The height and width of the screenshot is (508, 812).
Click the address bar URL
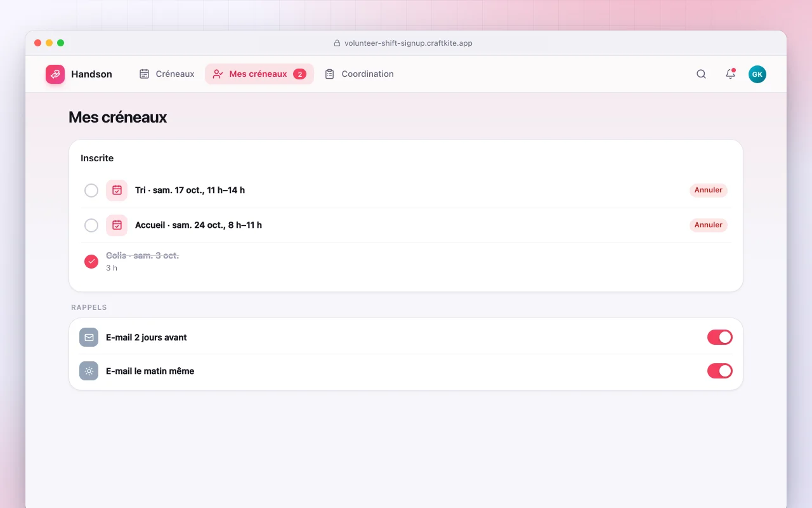tap(409, 43)
